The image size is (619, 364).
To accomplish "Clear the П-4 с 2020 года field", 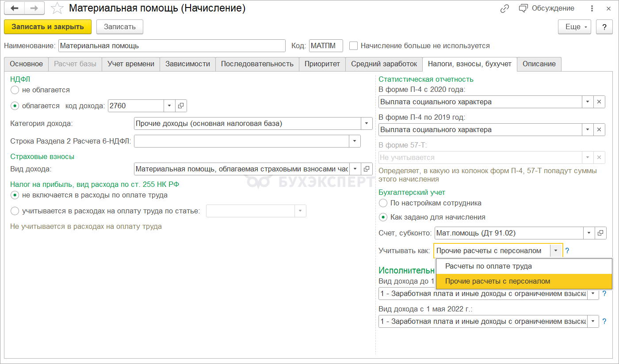I will (599, 102).
